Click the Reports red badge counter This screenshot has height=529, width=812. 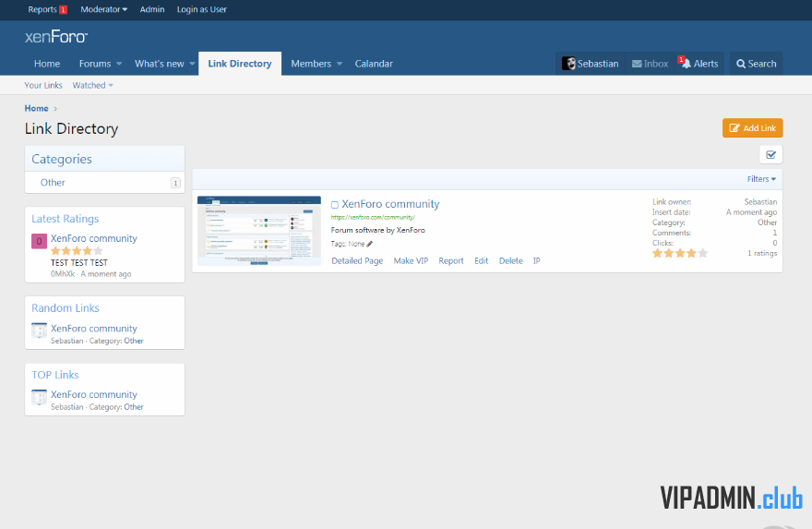[x=63, y=10]
